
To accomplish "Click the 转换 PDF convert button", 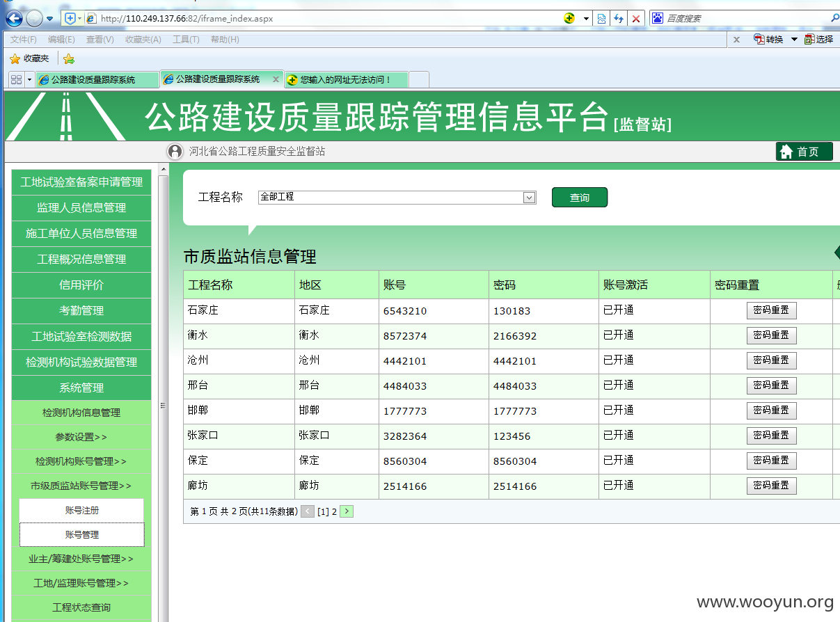I will pyautogui.click(x=768, y=40).
